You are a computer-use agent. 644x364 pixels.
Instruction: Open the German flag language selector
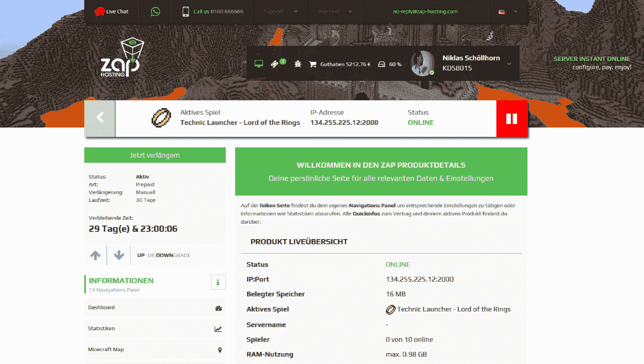pyautogui.click(x=508, y=11)
